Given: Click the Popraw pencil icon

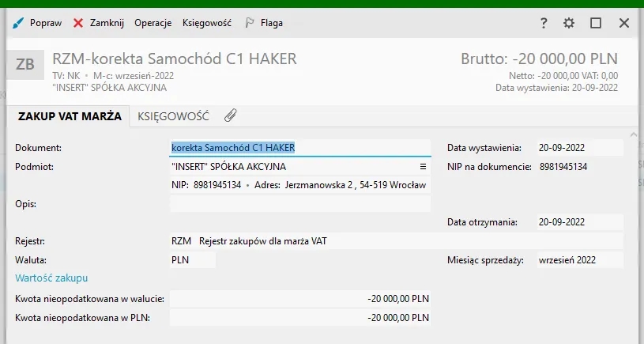Looking at the screenshot, I should [18, 23].
